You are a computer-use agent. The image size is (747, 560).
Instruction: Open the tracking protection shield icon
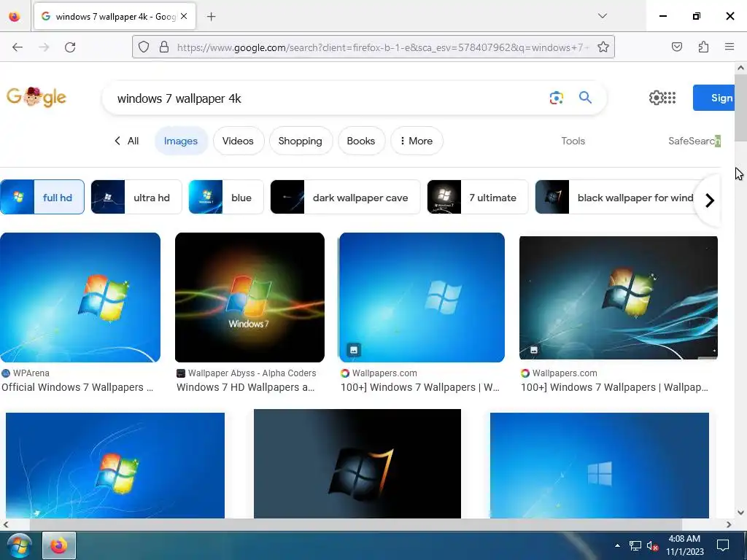coord(144,47)
